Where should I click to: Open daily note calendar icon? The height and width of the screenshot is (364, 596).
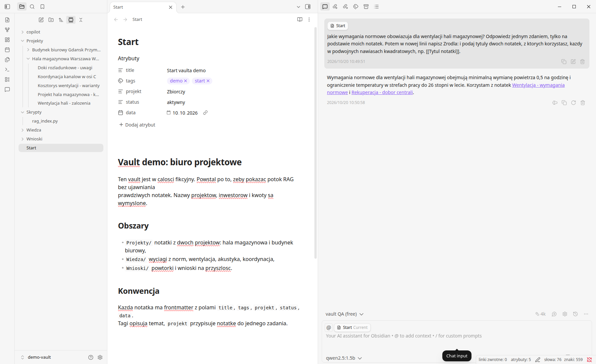7,50
